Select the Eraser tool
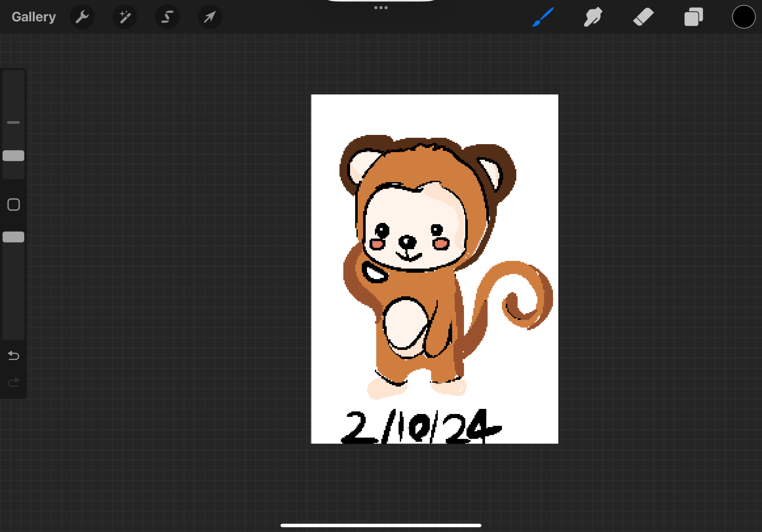 click(643, 17)
